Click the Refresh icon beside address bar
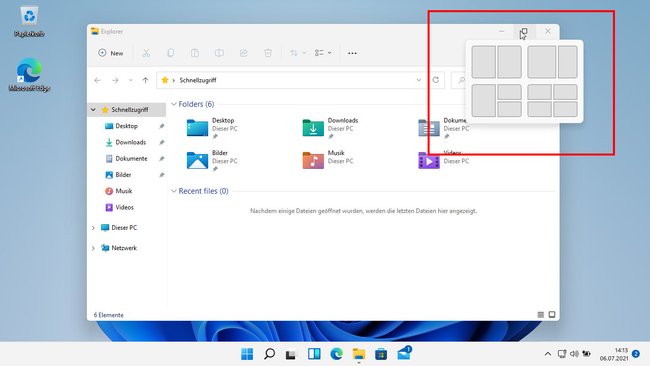 click(x=436, y=80)
